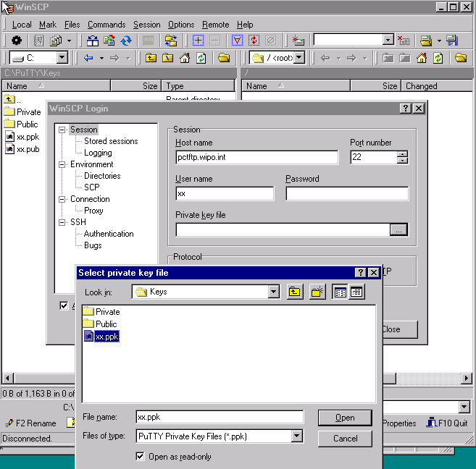Switch file dialog to Details view
Screen dimensions: 476x469
pos(356,292)
